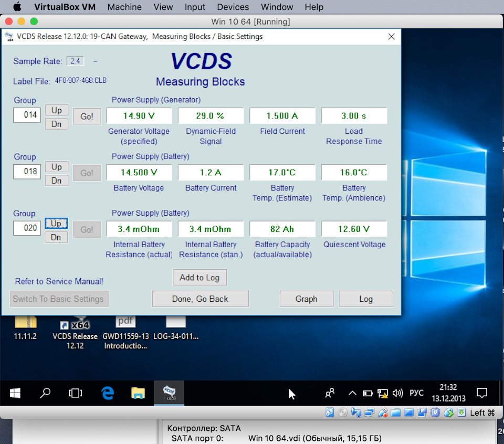Open the Input menu
Viewport: 504px width, 444px height.
[x=195, y=7]
